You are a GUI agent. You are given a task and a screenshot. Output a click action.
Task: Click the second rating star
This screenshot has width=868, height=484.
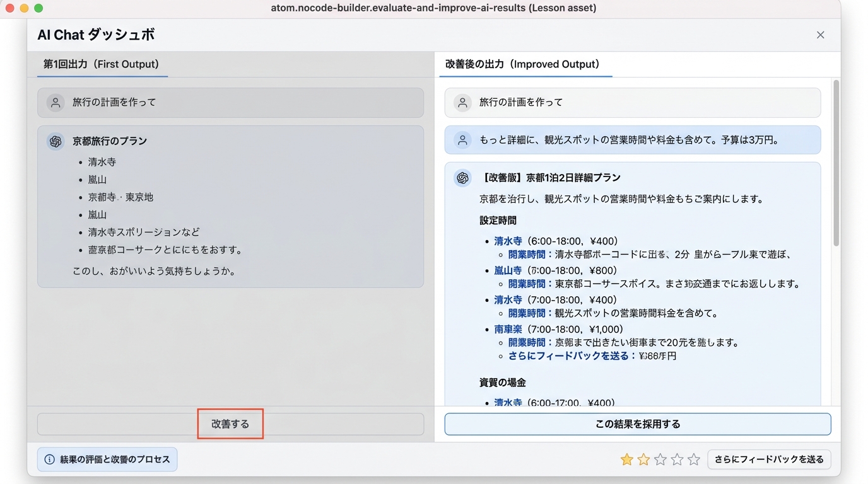tap(643, 459)
